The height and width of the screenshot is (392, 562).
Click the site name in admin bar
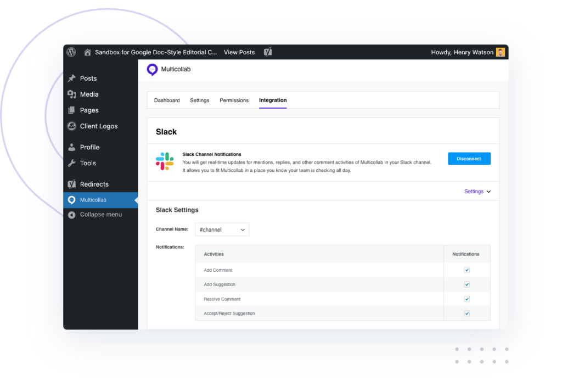coord(156,52)
